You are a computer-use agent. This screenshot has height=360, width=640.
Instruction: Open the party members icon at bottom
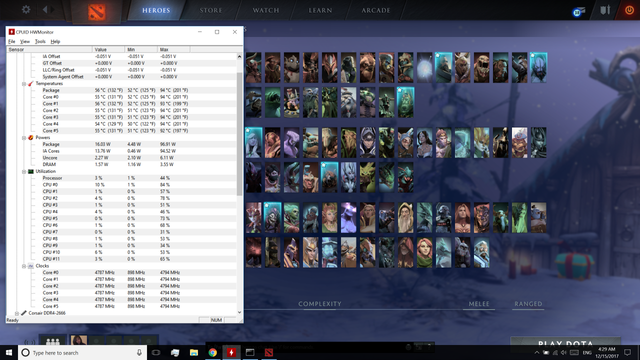click(53, 341)
